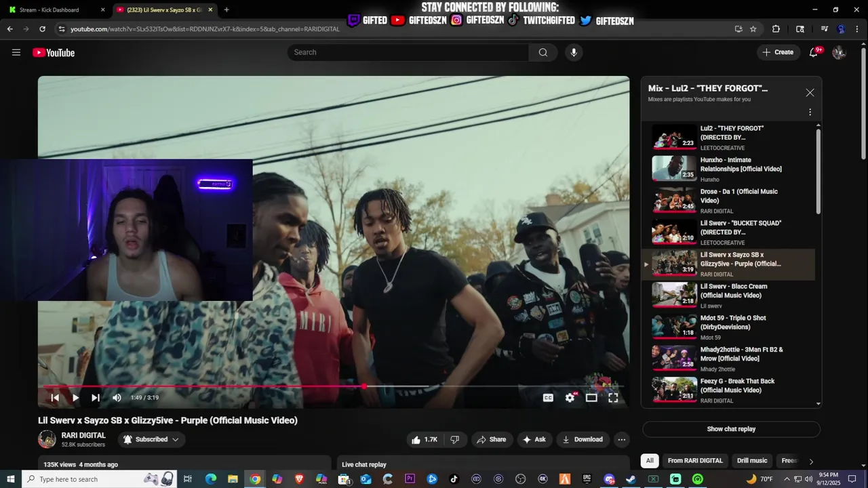Viewport: 868px width, 488px height.
Task: Open Premiere Pro from the taskbar
Action: [410, 479]
